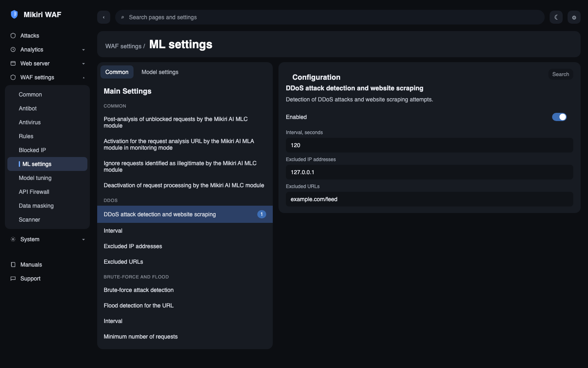Click the Mikiri WAF shield logo

(14, 14)
